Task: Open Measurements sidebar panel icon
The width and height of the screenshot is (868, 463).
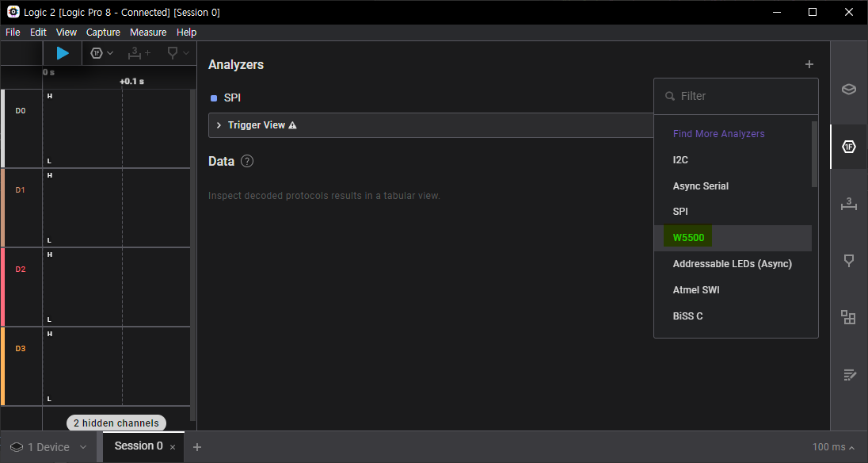Action: pyautogui.click(x=849, y=204)
